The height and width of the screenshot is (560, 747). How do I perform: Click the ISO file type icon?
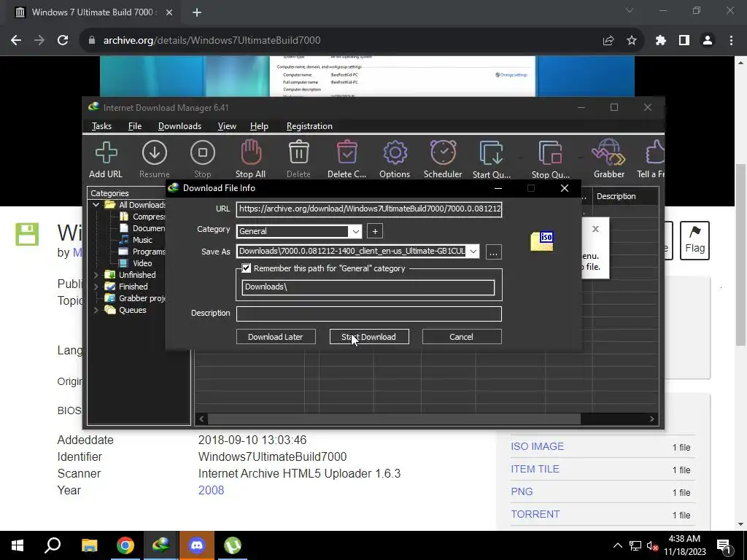(542, 241)
